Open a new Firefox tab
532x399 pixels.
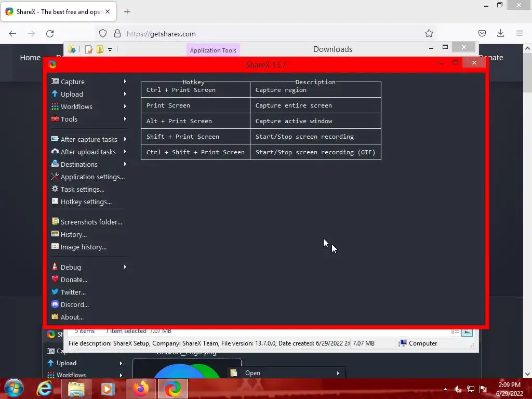coord(127,12)
